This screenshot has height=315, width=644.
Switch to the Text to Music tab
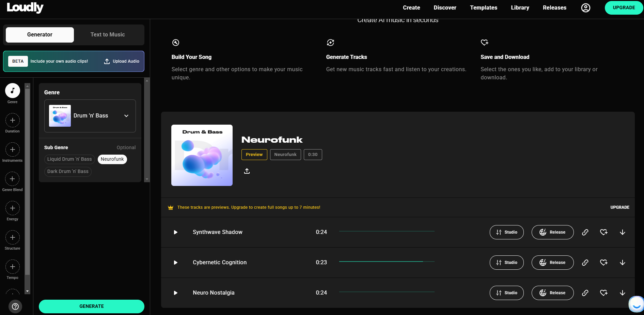click(x=108, y=35)
